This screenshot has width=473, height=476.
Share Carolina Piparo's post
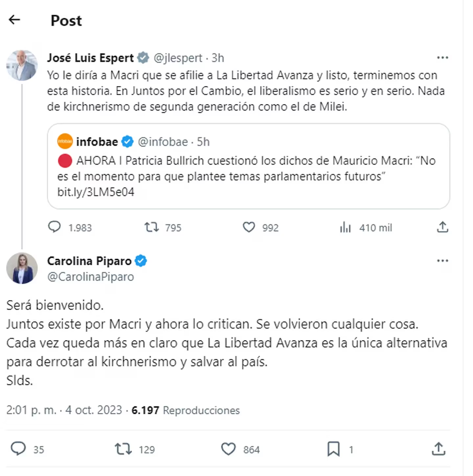(439, 449)
